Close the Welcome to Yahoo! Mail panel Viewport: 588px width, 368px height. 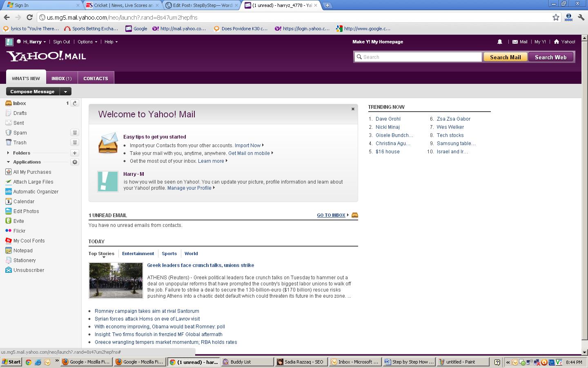353,109
